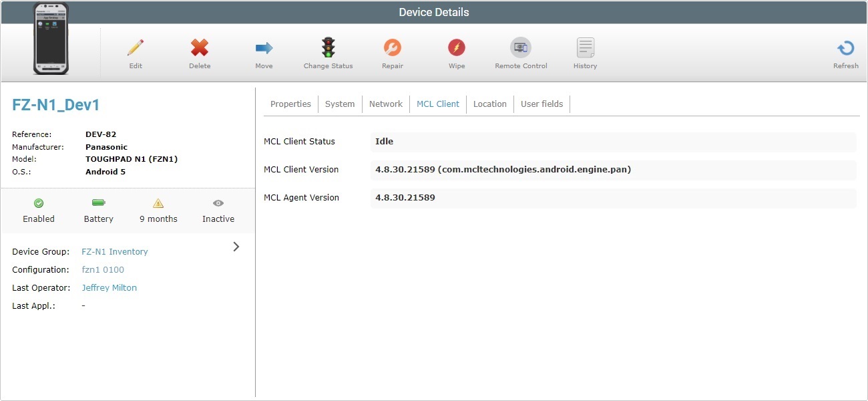Click the 9 months warning icon
This screenshot has width=868, height=401.
(x=158, y=203)
